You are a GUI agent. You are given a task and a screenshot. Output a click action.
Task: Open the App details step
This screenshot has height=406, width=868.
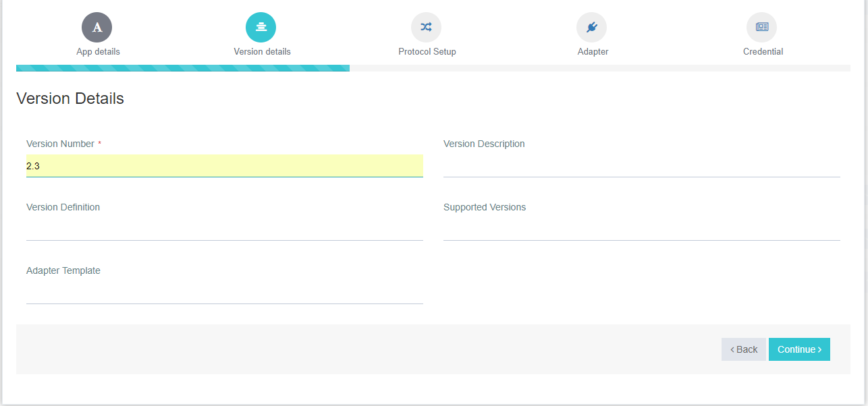click(x=97, y=51)
